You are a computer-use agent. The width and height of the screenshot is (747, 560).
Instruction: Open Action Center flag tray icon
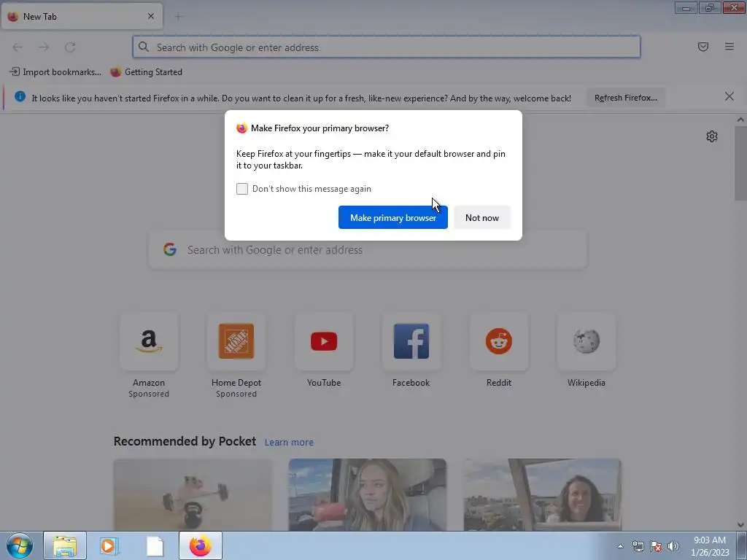click(656, 546)
